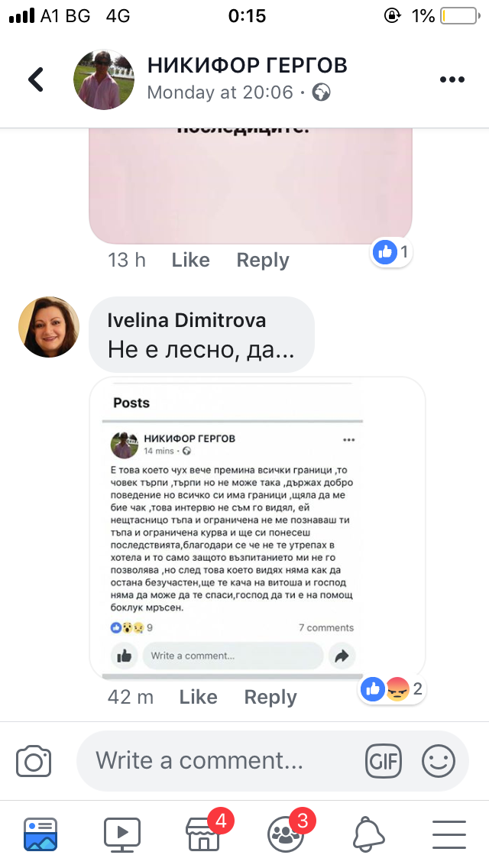Tap the camera icon to attach photo

[x=34, y=760]
